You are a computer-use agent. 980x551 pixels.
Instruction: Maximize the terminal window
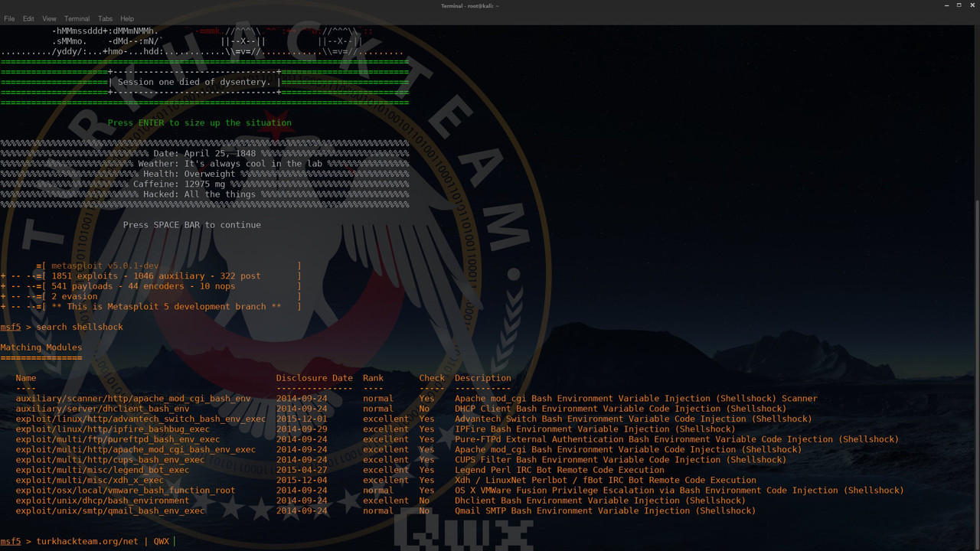coord(959,5)
